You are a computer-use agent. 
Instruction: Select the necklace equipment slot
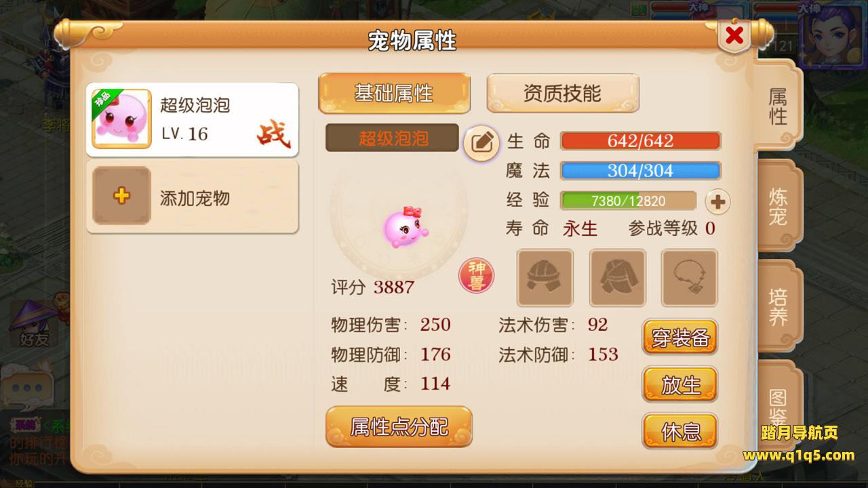click(689, 278)
